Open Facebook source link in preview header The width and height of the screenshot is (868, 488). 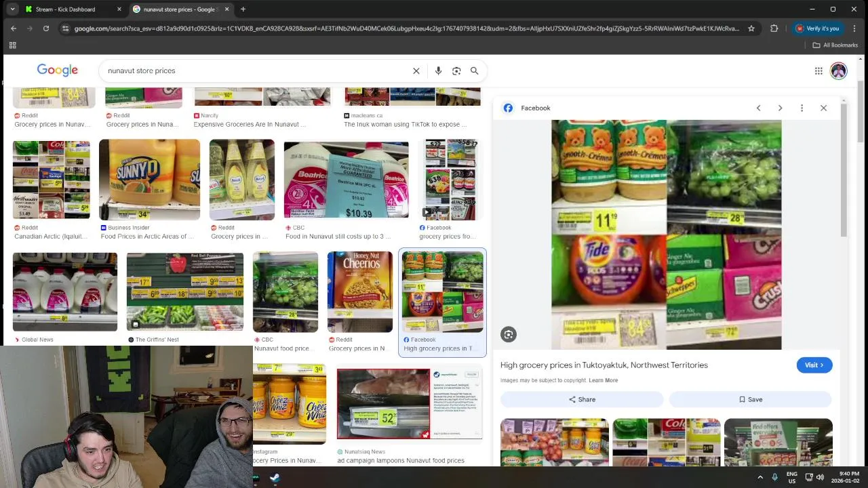pos(527,108)
